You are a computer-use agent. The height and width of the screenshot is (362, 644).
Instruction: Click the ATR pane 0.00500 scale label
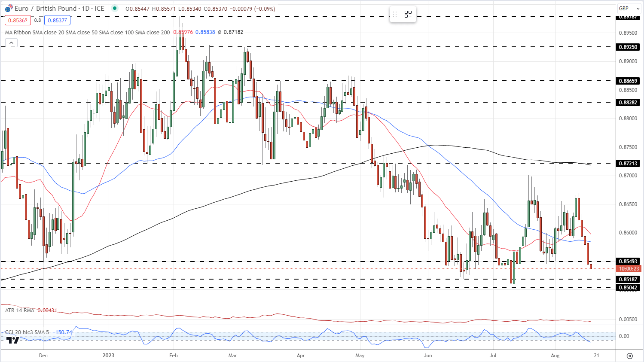628,319
